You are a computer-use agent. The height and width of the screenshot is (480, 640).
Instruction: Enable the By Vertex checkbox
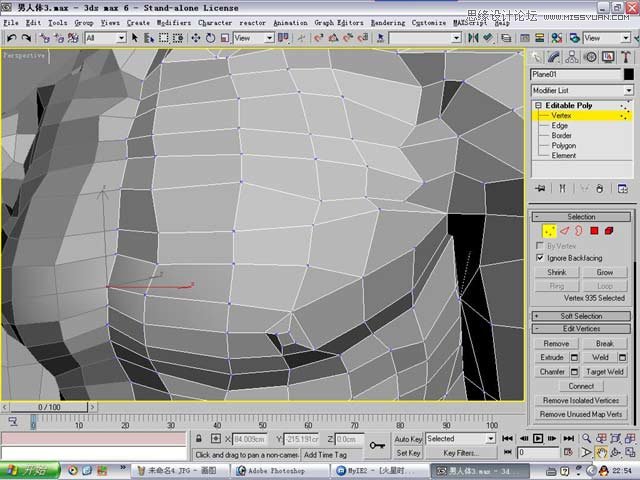pyautogui.click(x=540, y=246)
